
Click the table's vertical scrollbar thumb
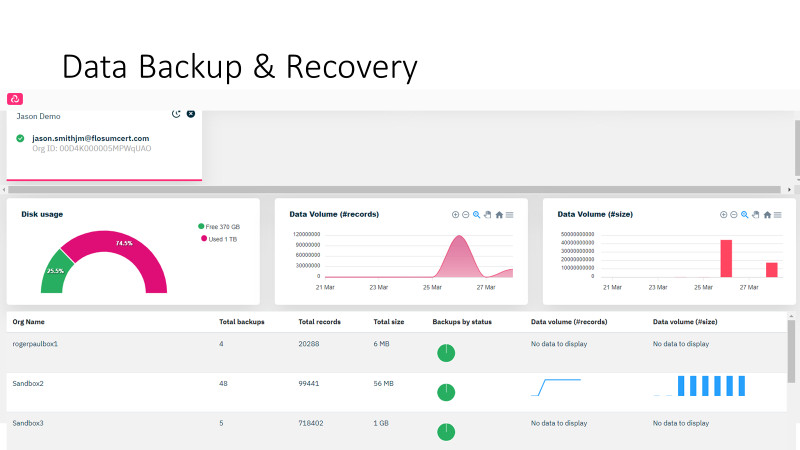point(791,351)
